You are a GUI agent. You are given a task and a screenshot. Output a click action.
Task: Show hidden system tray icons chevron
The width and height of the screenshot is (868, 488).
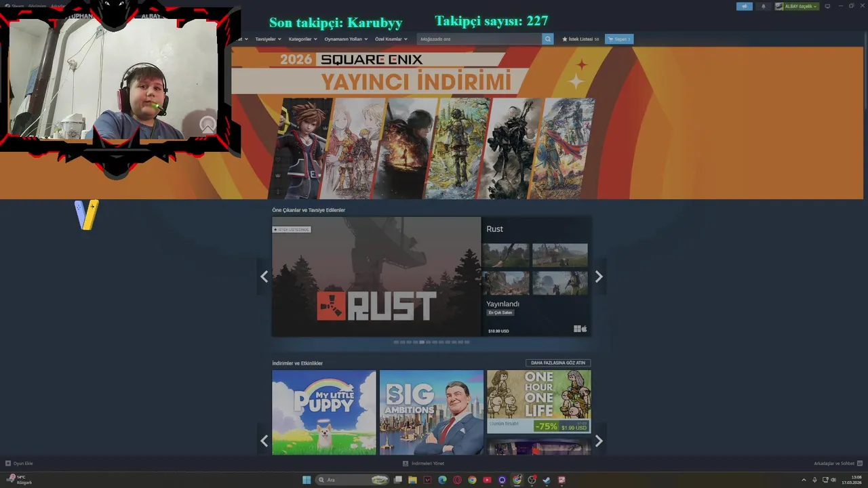click(804, 480)
